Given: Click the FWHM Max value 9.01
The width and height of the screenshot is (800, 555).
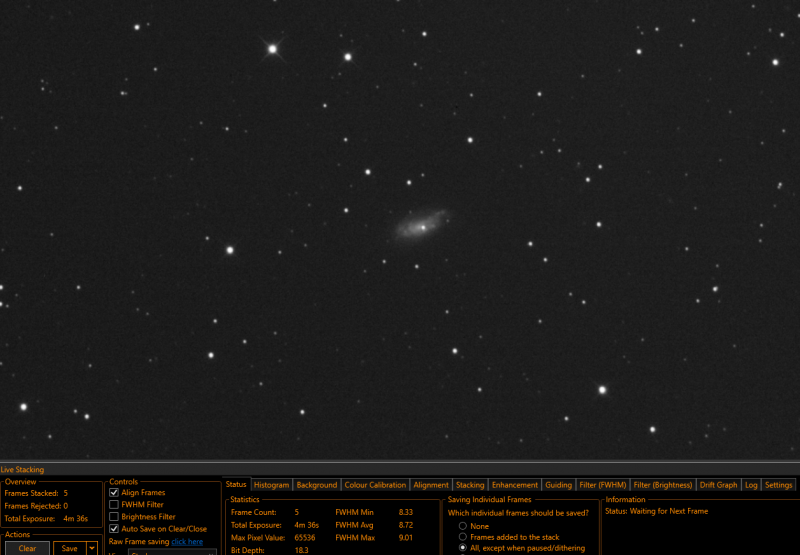Looking at the screenshot, I should click(x=406, y=538).
